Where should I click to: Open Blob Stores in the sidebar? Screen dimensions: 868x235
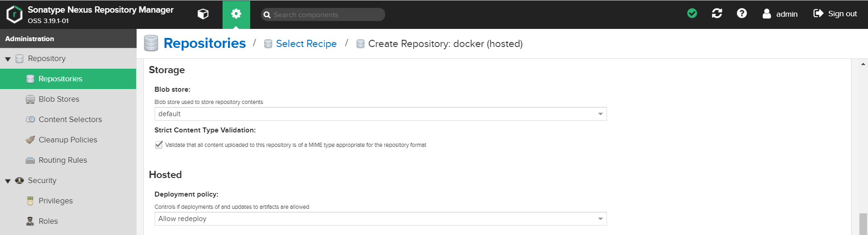point(59,99)
